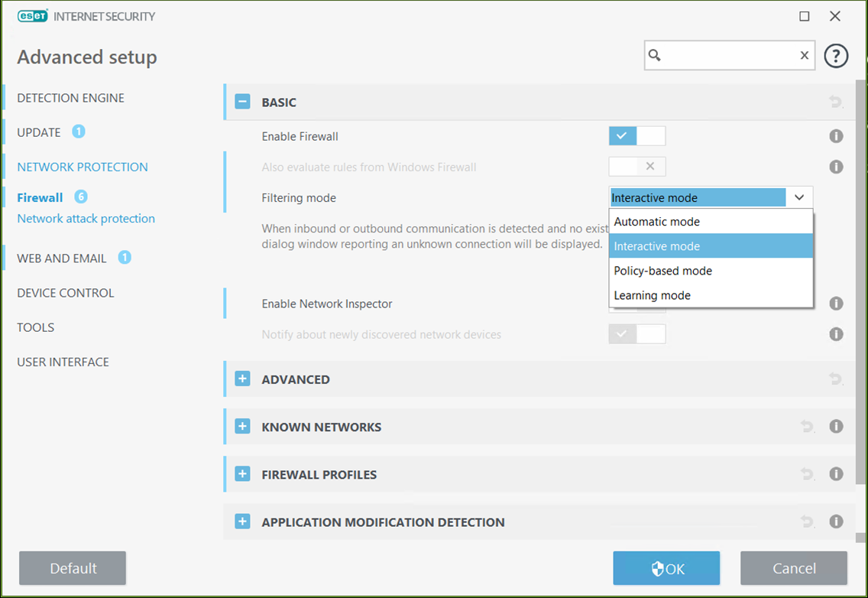Clear the search field with the X icon
Viewport: 868px width, 598px height.
coord(805,55)
